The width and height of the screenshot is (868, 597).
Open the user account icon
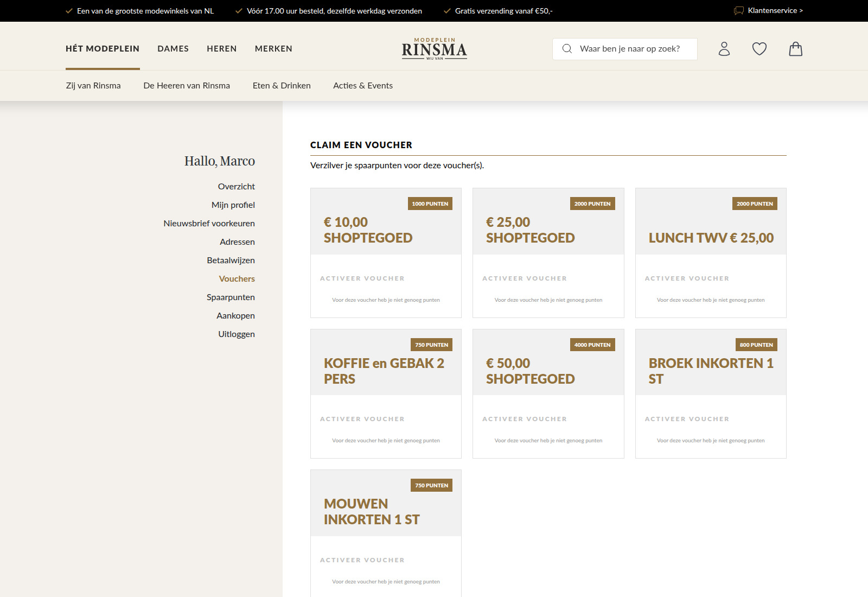coord(724,49)
